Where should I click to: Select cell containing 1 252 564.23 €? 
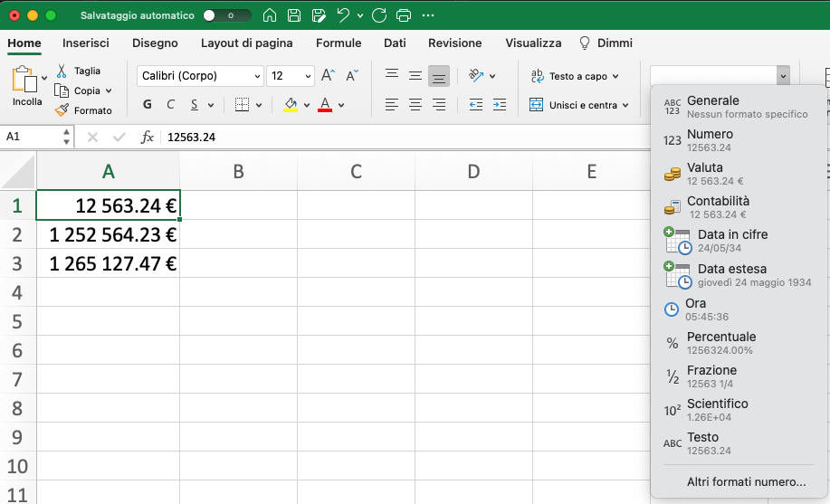click(108, 234)
